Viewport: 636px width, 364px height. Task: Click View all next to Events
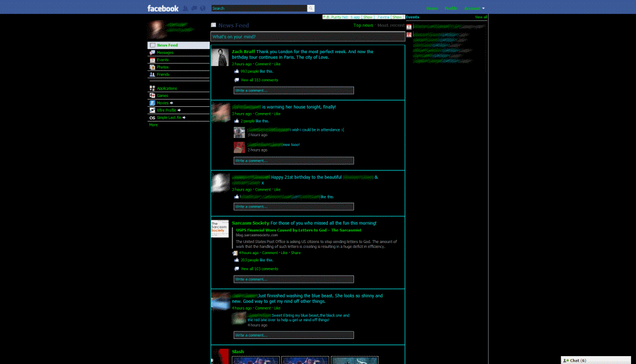tap(481, 17)
